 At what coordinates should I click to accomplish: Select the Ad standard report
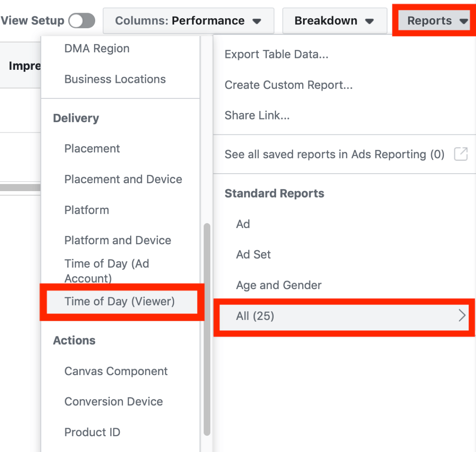click(x=243, y=224)
